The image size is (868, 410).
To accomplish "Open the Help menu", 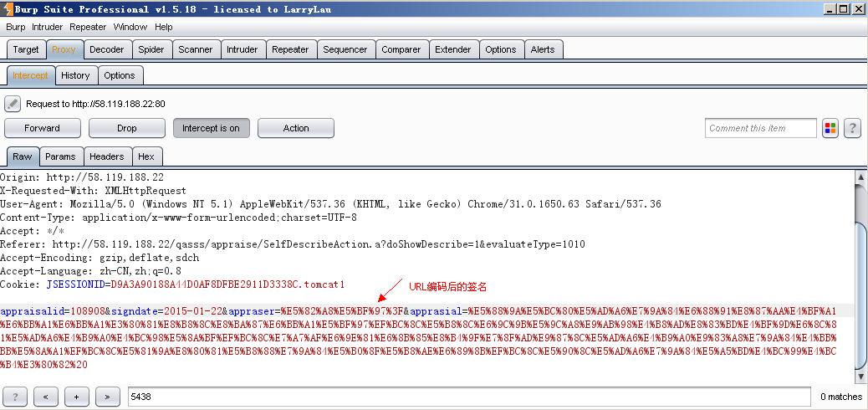I will tap(163, 27).
